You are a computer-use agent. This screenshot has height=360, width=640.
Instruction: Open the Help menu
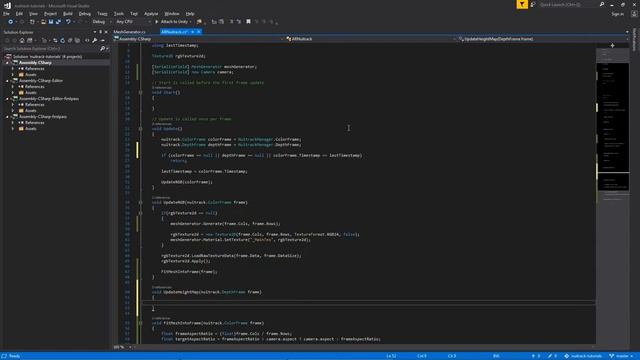190,13
